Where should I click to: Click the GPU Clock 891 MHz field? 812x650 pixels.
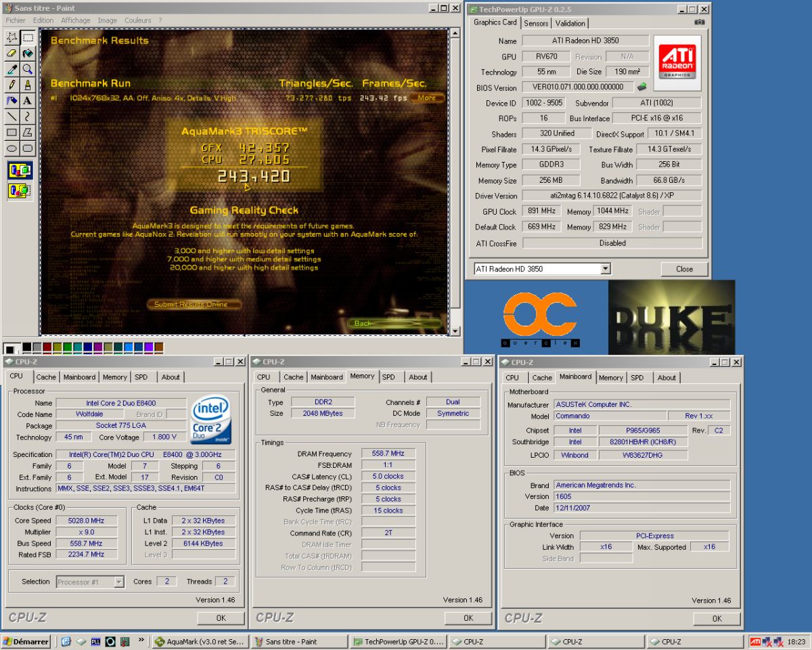click(x=540, y=211)
